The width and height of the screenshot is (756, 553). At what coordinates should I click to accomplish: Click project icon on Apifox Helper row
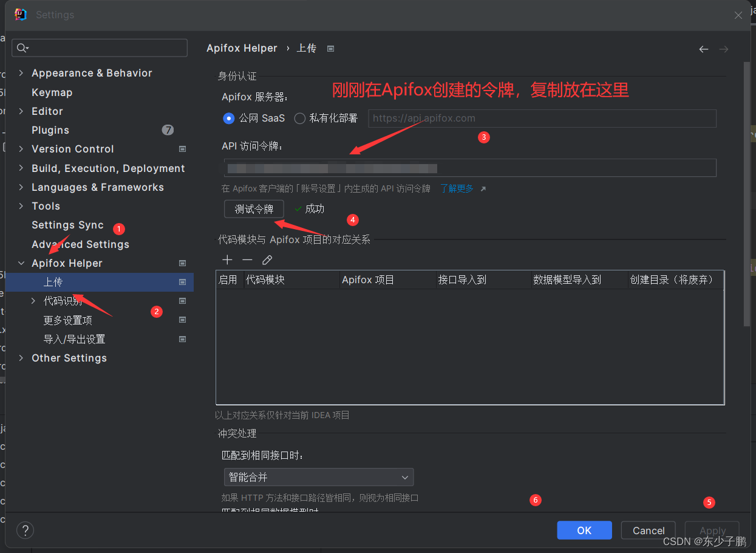point(182,263)
